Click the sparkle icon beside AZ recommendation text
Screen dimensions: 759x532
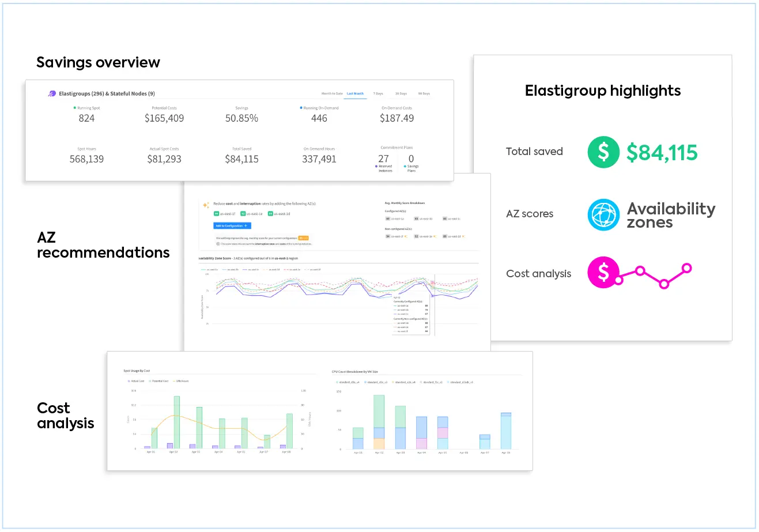pos(206,205)
